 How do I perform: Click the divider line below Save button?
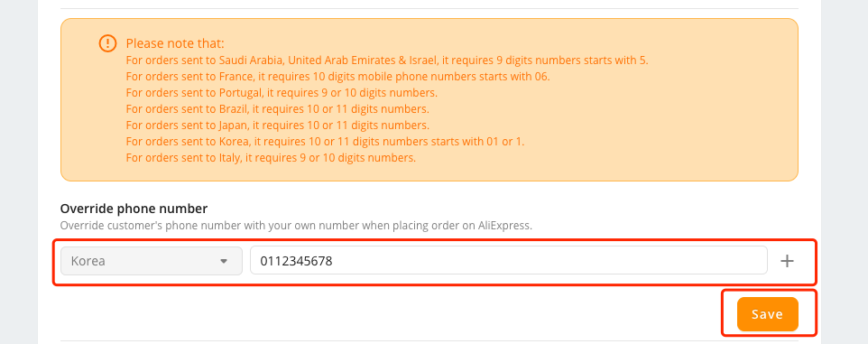click(x=429, y=340)
